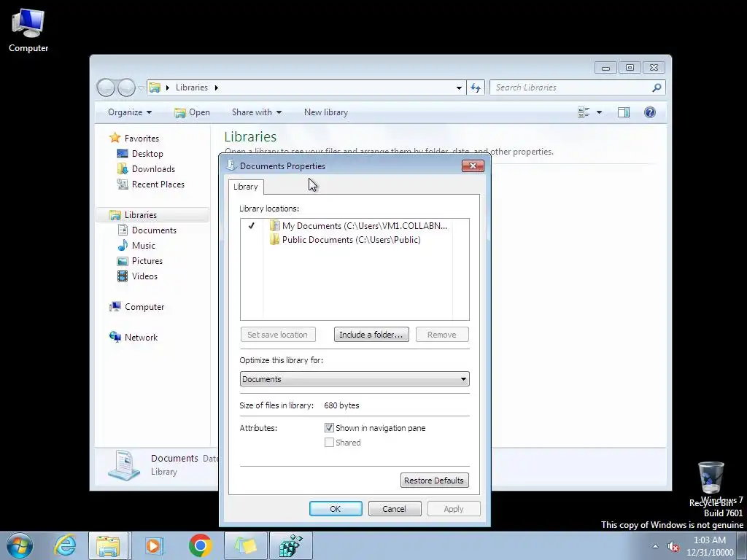Open view options dropdown arrow
The height and width of the screenshot is (560, 747).
[x=600, y=112]
